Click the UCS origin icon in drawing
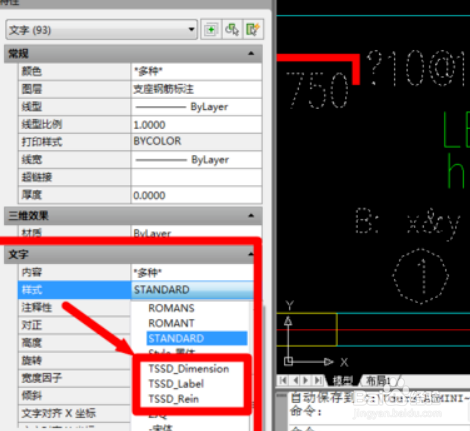Viewport: 470px width, 431px height. click(289, 361)
